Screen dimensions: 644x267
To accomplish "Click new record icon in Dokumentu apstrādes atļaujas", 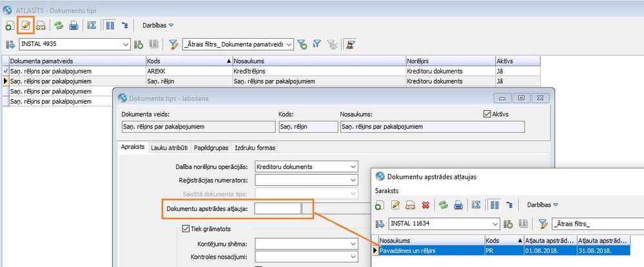I will (x=380, y=204).
